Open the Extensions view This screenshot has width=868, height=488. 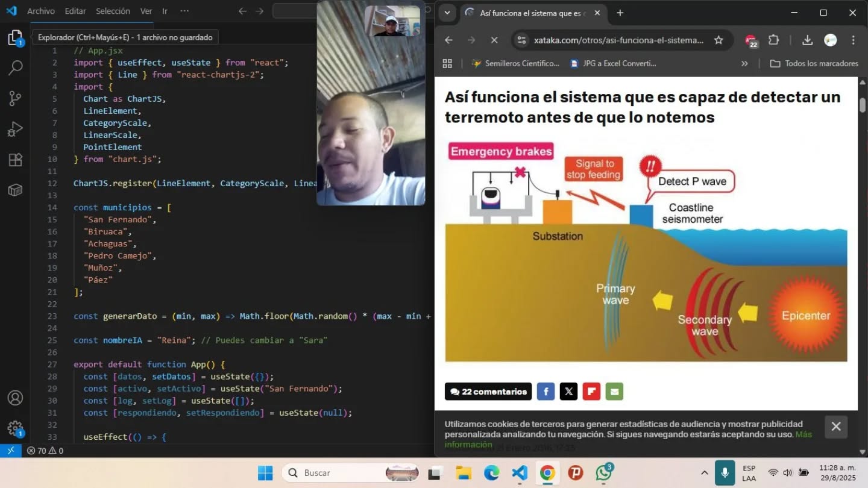pyautogui.click(x=15, y=160)
